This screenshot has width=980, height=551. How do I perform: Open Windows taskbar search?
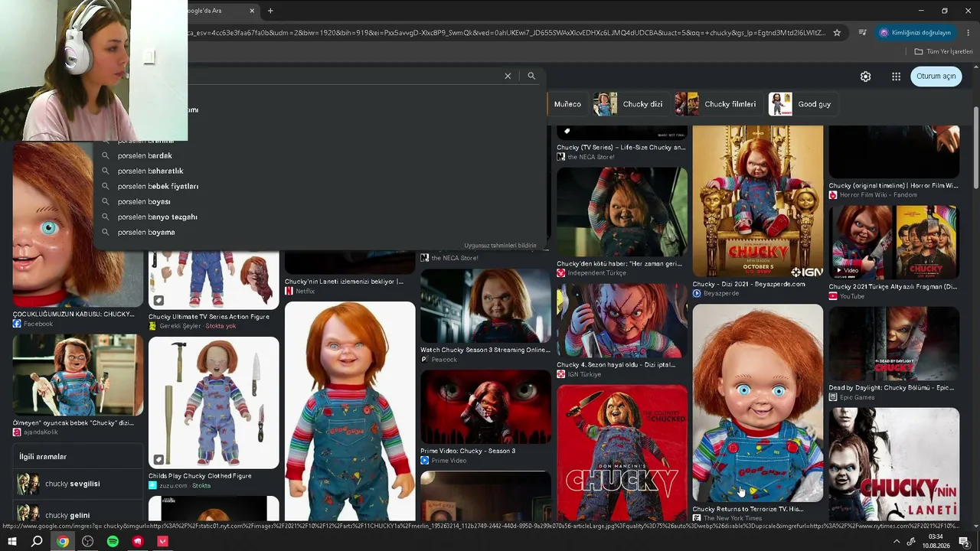click(x=37, y=542)
